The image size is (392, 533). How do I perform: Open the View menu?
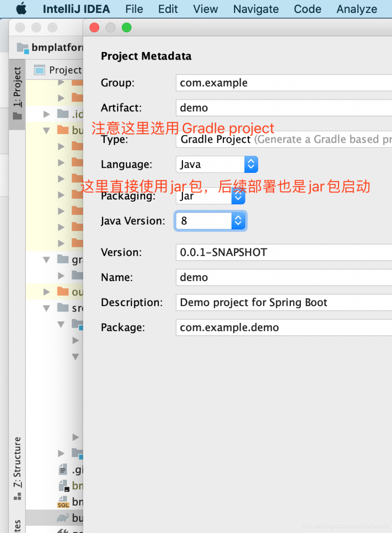(206, 9)
